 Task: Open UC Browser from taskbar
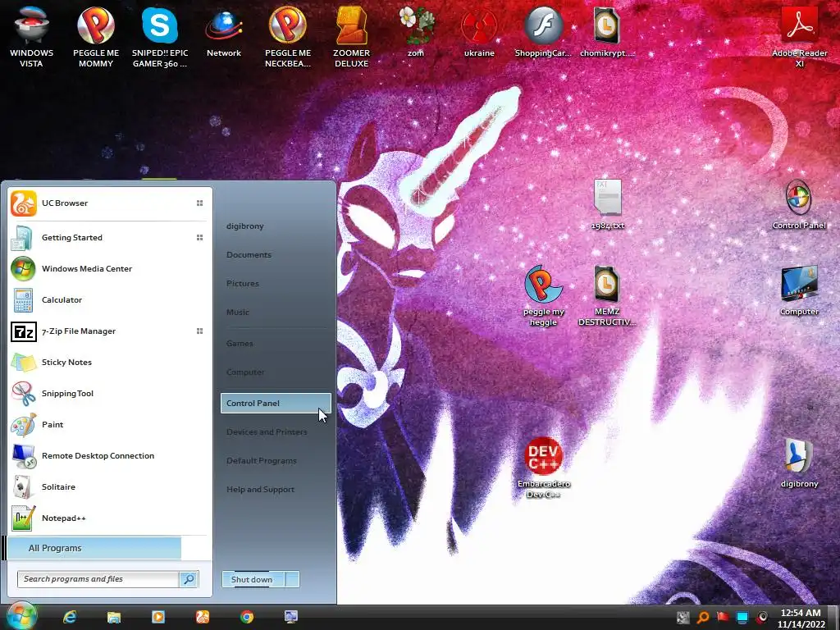203,617
